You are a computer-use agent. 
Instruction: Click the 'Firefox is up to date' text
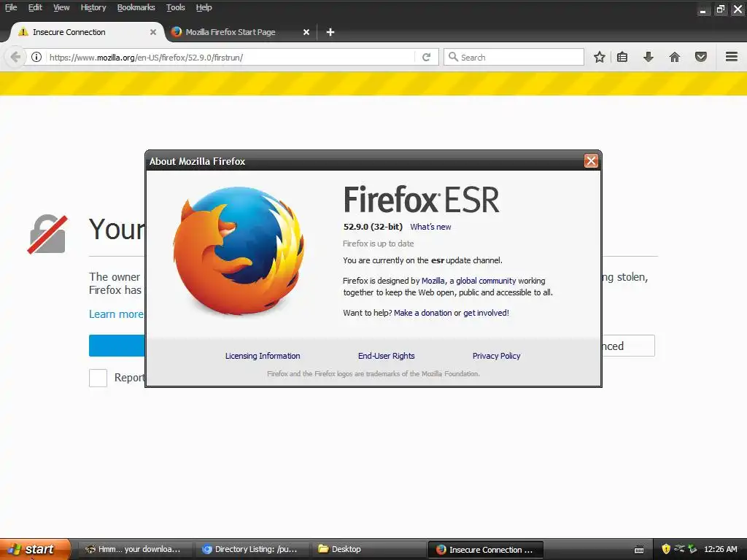(379, 244)
